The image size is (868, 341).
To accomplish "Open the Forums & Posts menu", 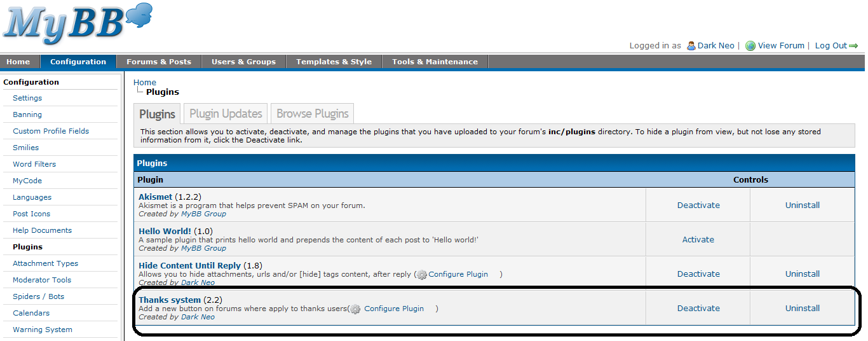I will pyautogui.click(x=159, y=62).
